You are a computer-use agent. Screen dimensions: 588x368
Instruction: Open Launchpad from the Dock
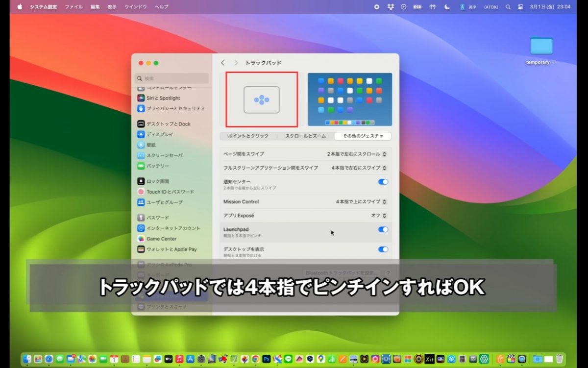pos(38,359)
